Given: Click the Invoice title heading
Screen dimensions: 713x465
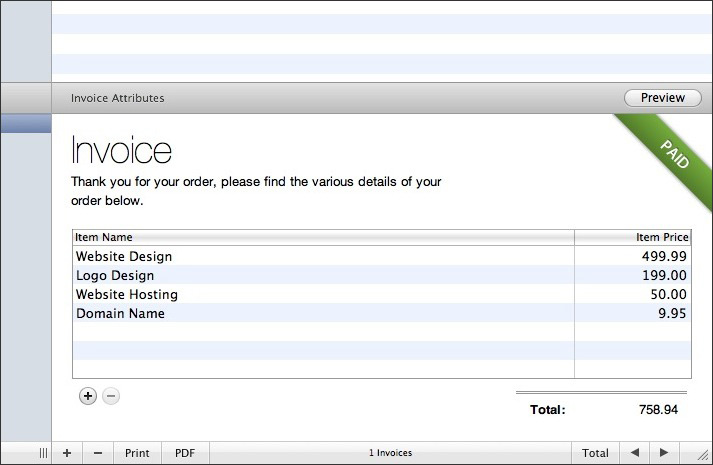Looking at the screenshot, I should pyautogui.click(x=121, y=151).
